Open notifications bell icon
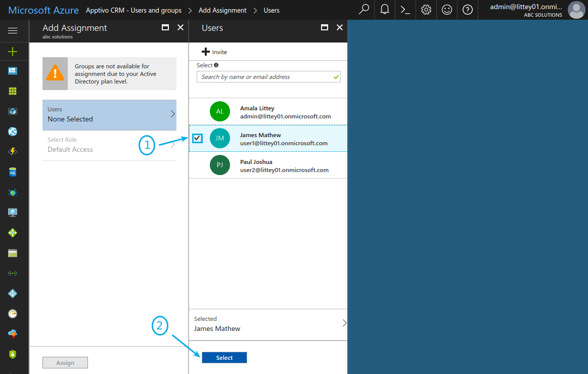Screen dimensions: 588x374 point(385,10)
